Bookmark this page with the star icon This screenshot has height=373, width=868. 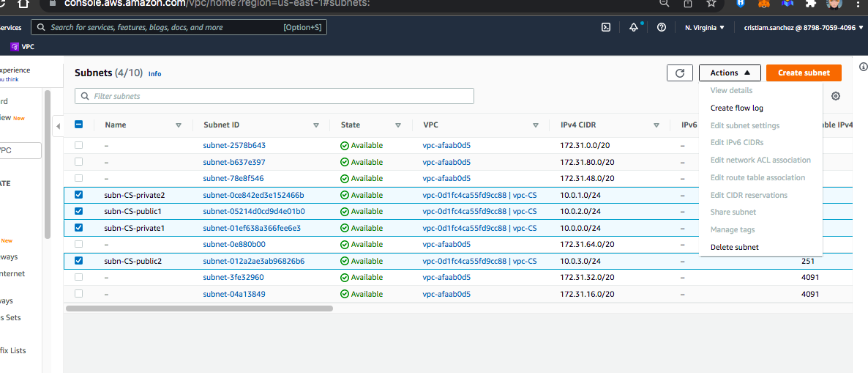click(x=711, y=4)
